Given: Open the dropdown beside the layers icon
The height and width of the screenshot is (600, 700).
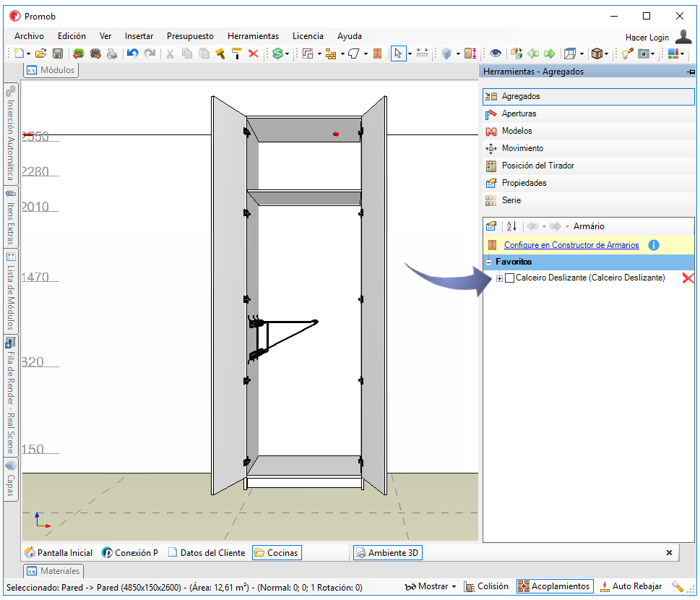Looking at the screenshot, I should click(458, 54).
